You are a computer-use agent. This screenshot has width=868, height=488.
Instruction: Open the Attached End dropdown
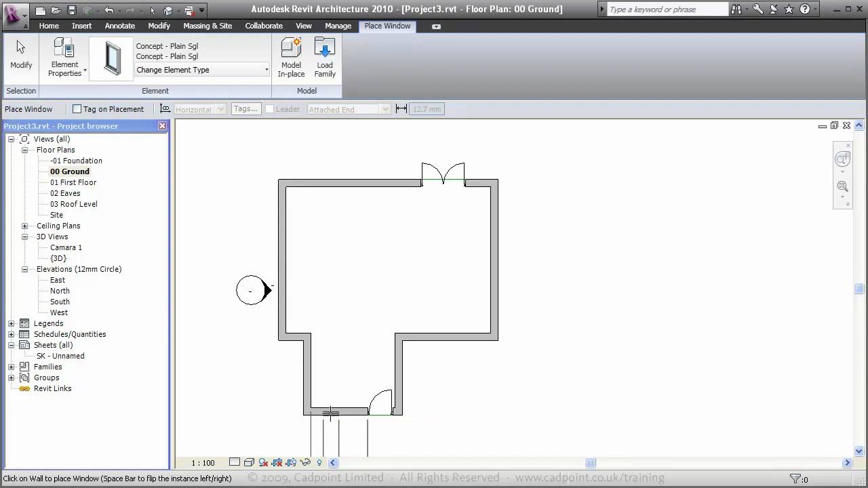click(349, 109)
